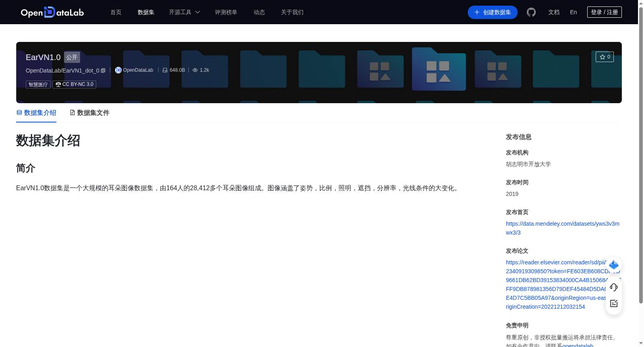Click the 创建数据集 button
Viewport: 644px width, 347px height.
coord(493,12)
